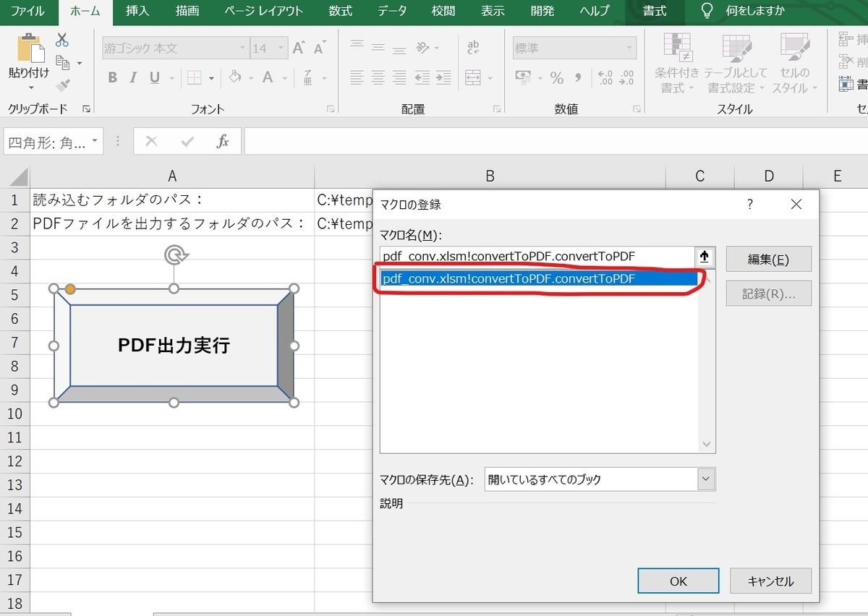Toggle bold formatting

coord(111,77)
